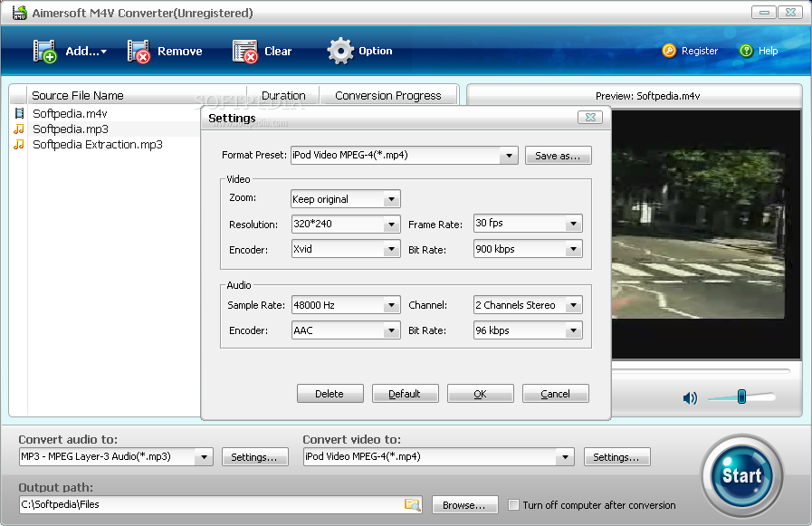
Task: Expand the audio Bit Rate 96 kbps dropdown
Action: tap(573, 330)
